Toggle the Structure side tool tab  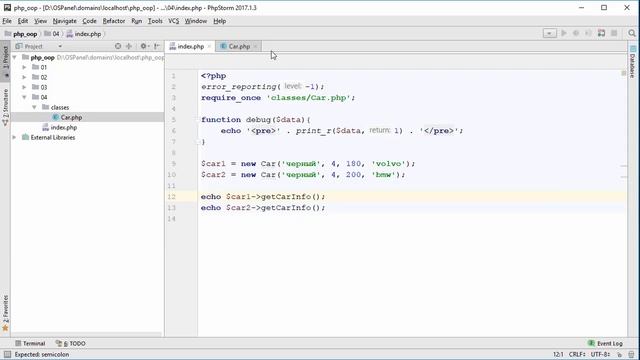5,107
